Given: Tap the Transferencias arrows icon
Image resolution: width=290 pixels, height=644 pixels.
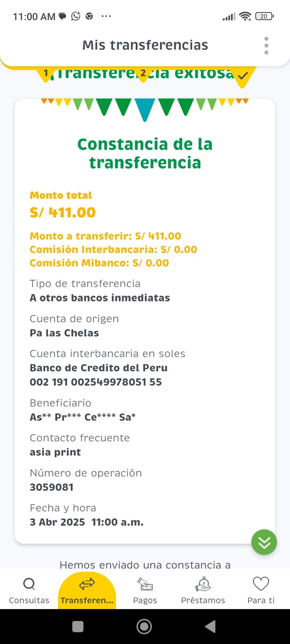Looking at the screenshot, I should 87,584.
